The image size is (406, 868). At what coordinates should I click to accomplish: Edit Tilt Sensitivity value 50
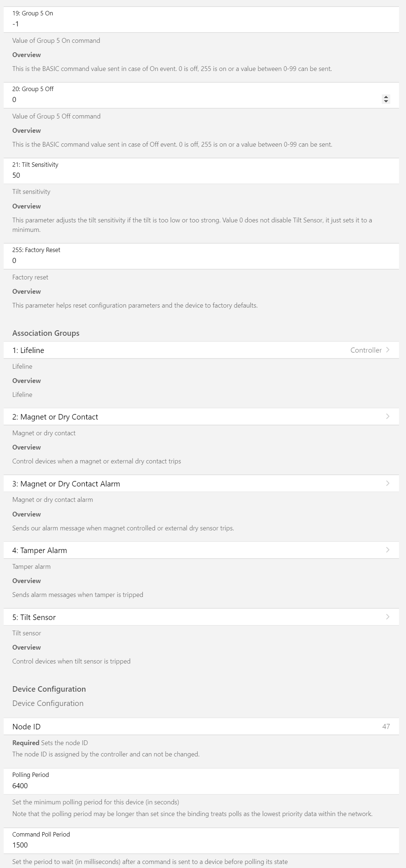point(201,175)
